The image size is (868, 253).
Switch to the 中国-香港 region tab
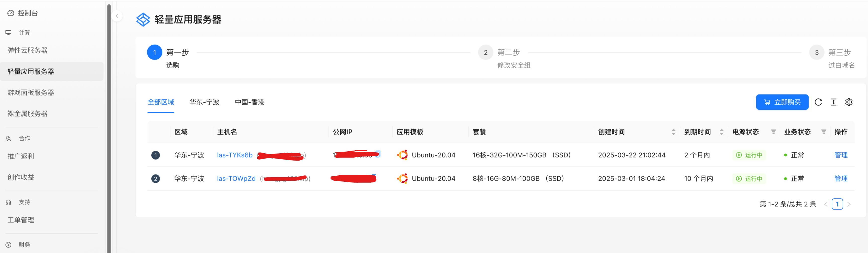coord(249,102)
